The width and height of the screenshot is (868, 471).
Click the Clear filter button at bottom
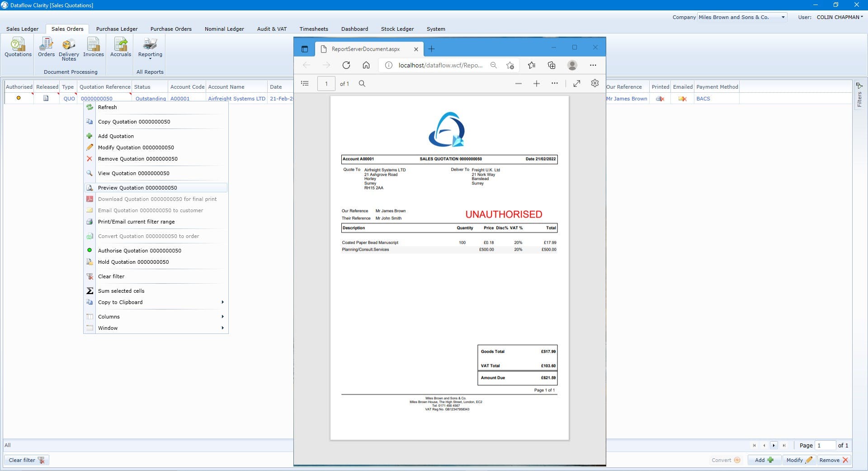pos(27,460)
